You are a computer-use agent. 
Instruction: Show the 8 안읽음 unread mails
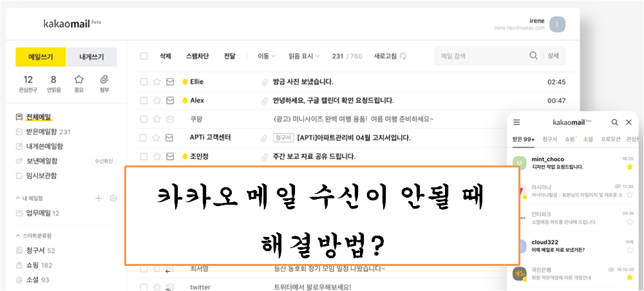click(x=53, y=83)
